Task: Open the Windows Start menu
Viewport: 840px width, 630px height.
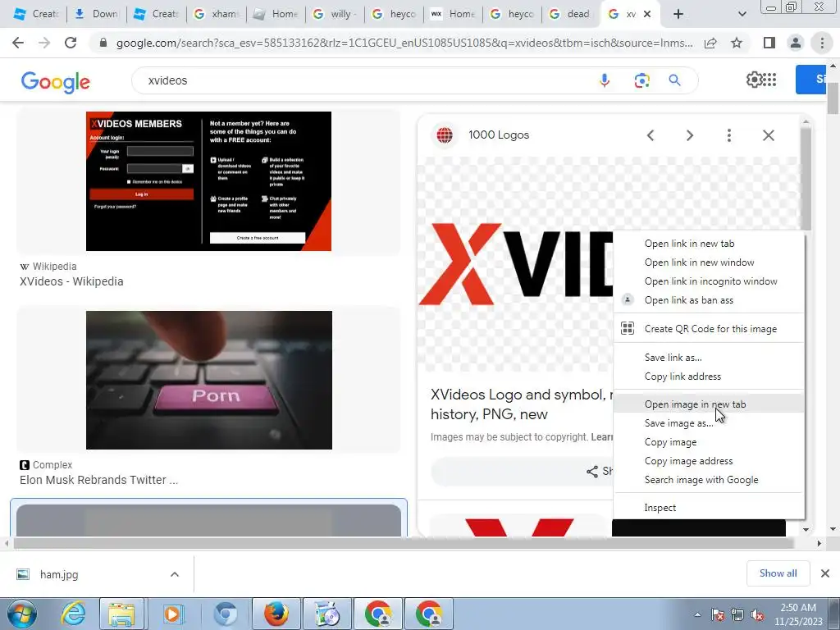Action: 21,614
